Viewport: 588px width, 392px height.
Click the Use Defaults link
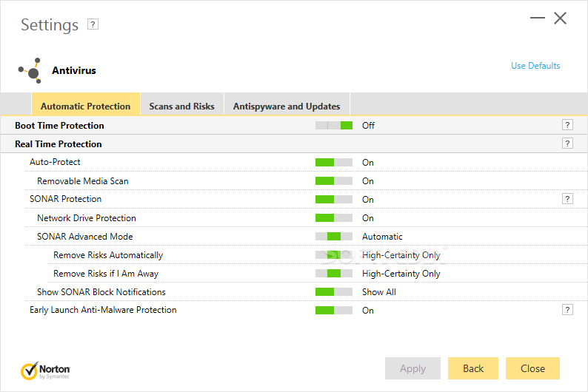point(535,66)
